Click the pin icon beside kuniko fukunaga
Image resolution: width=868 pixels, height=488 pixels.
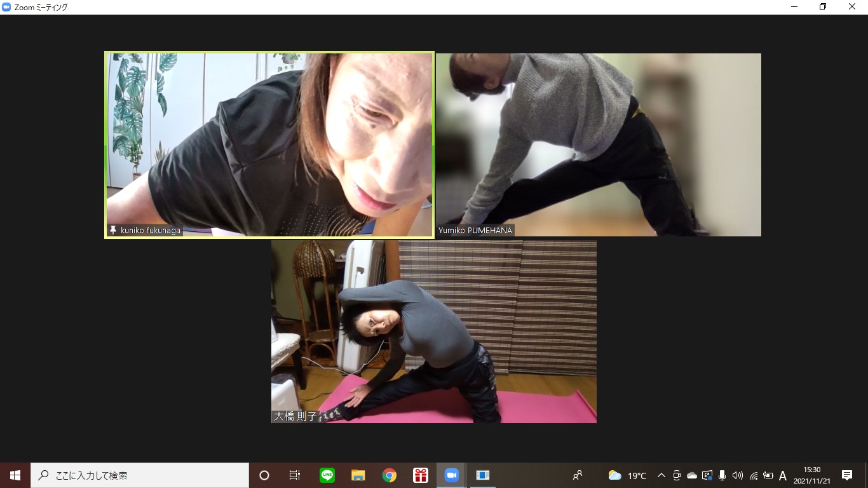pos(113,230)
